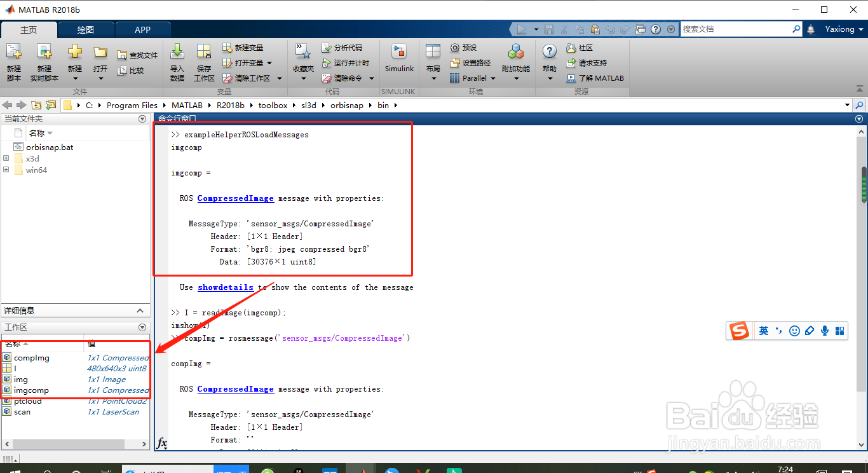Open the Yaxiong account dropdown
The image size is (868, 473).
click(x=844, y=29)
